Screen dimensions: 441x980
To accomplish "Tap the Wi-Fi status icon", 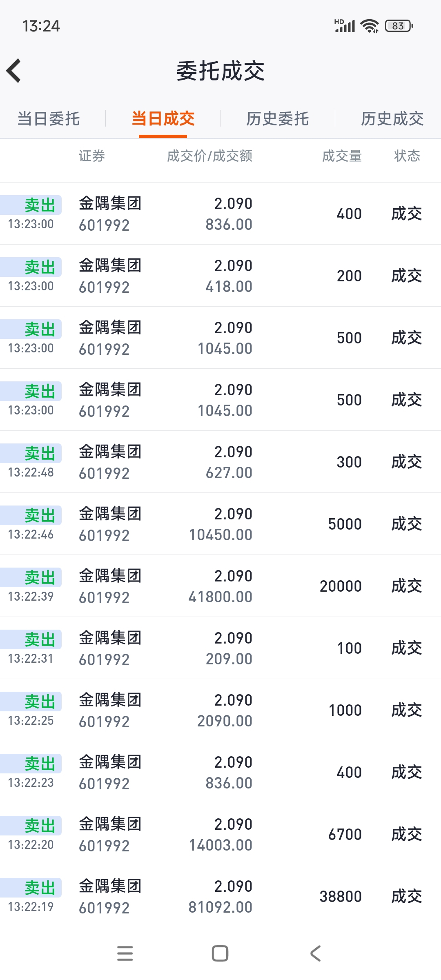I will pos(370,26).
